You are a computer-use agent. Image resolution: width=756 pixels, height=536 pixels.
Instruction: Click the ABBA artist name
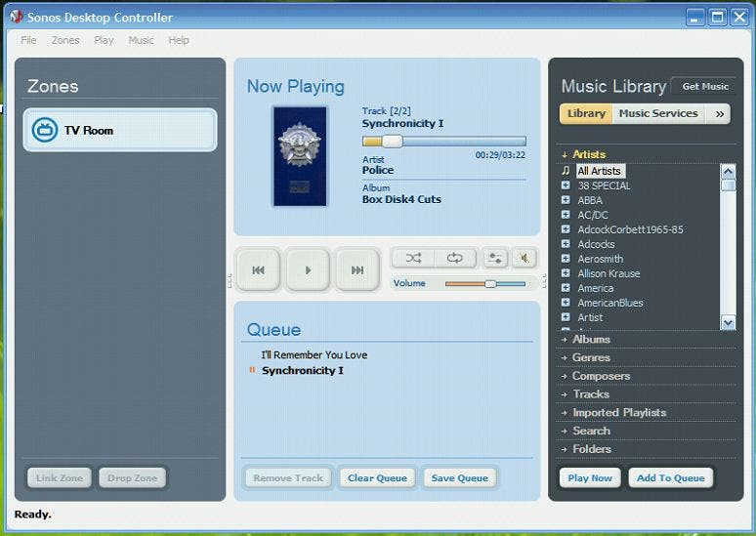(590, 200)
